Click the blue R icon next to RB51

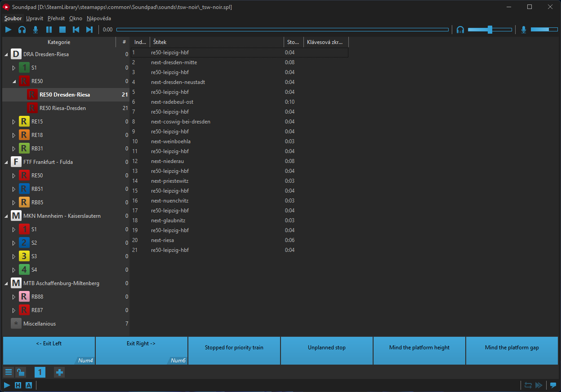(24, 189)
